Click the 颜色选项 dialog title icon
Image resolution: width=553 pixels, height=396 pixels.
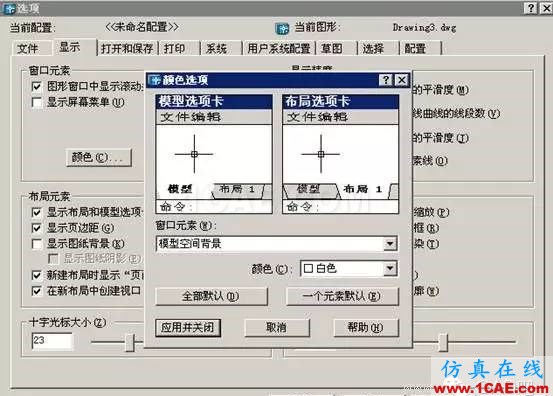click(154, 80)
